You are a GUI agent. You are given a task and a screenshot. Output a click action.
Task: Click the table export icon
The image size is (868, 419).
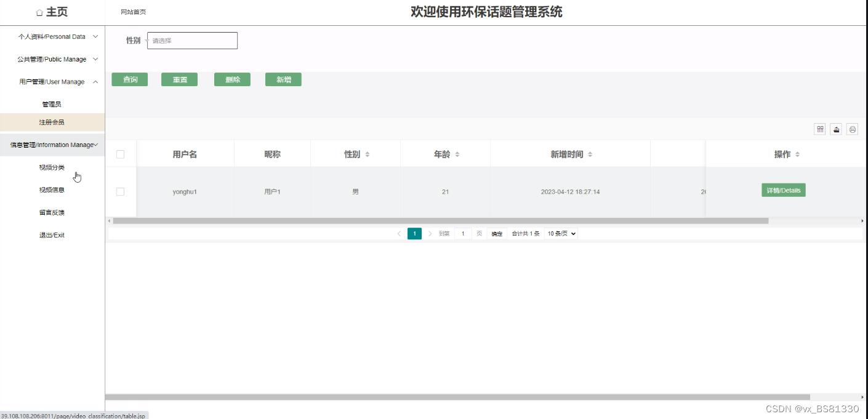836,129
